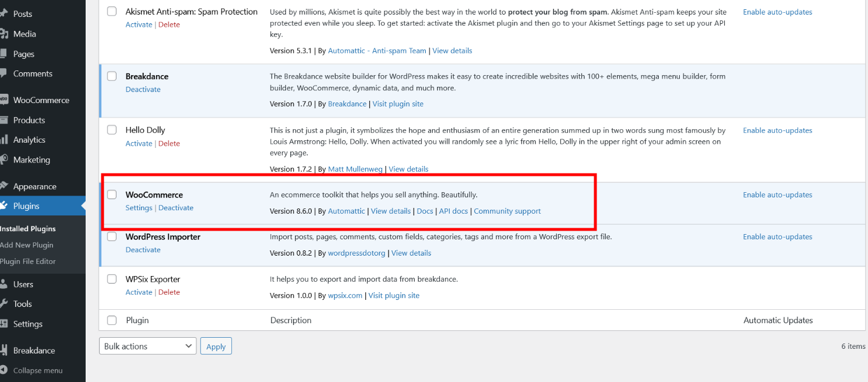
Task: Open the Media menu
Action: pyautogui.click(x=24, y=34)
